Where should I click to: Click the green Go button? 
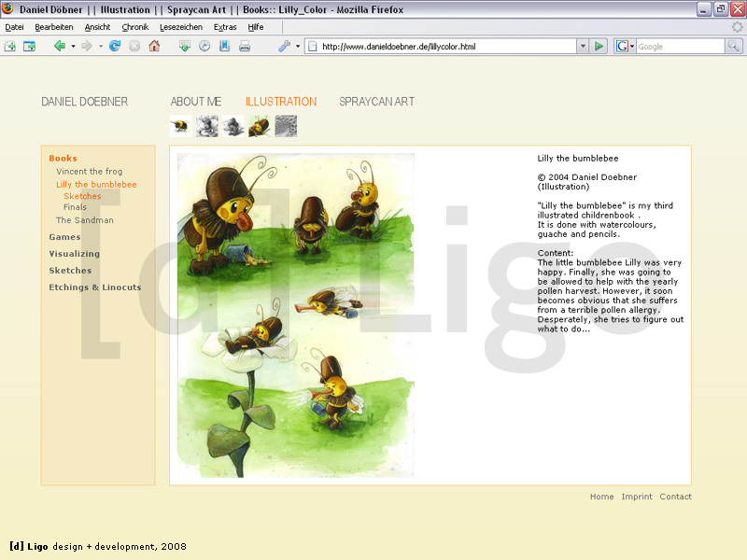pyautogui.click(x=599, y=46)
